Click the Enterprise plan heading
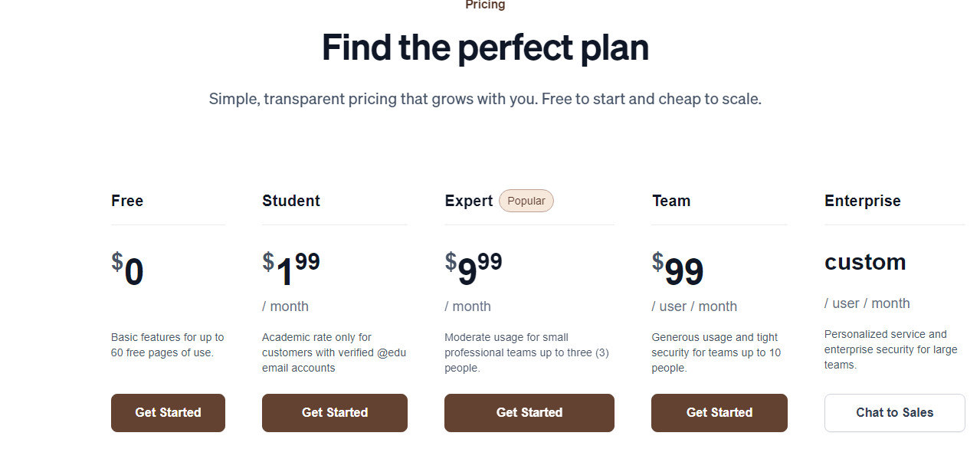 [x=863, y=201]
